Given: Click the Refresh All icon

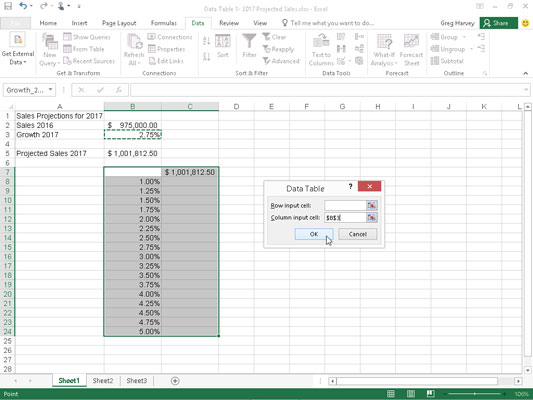Looking at the screenshot, I should tap(134, 41).
